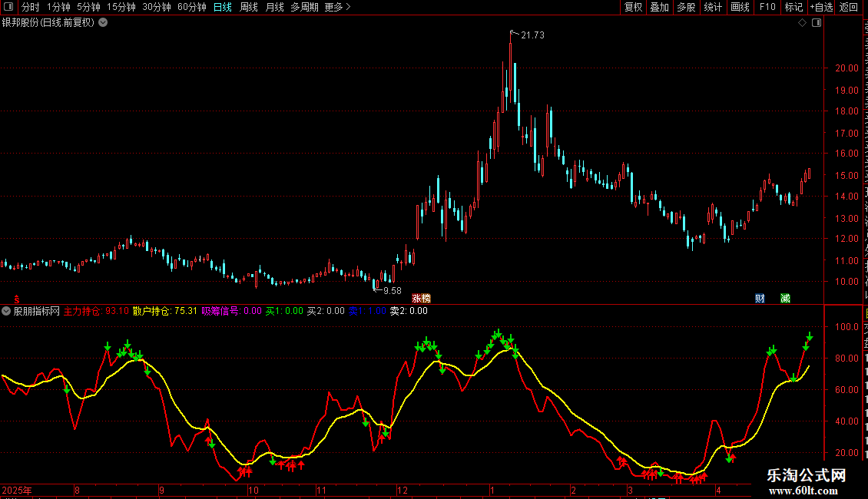The height and width of the screenshot is (499, 868).
Task: Switch to 分时 intraday view
Action: pos(31,7)
